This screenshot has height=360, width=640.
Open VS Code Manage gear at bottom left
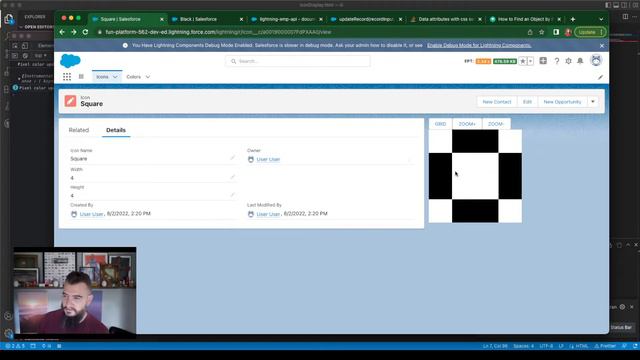[8, 333]
